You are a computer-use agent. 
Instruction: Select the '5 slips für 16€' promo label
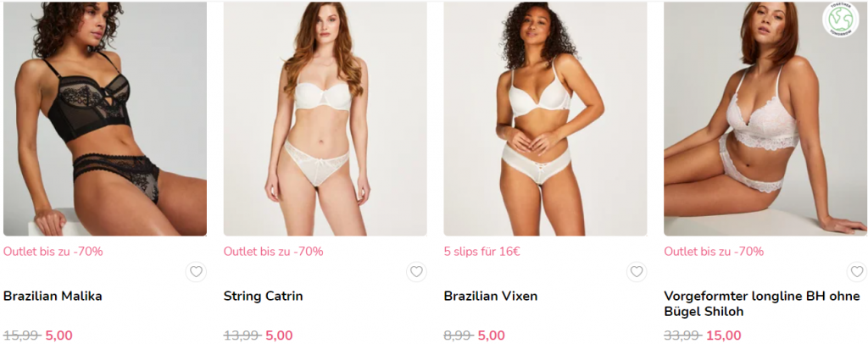482,251
